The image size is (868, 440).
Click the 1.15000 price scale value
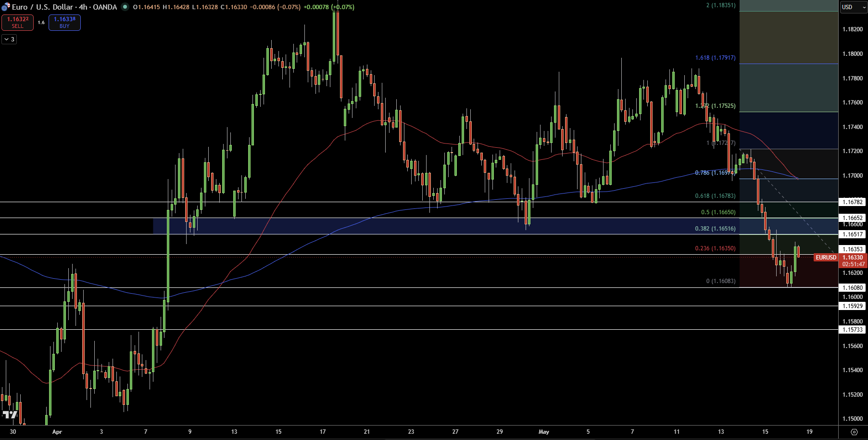[853, 419]
